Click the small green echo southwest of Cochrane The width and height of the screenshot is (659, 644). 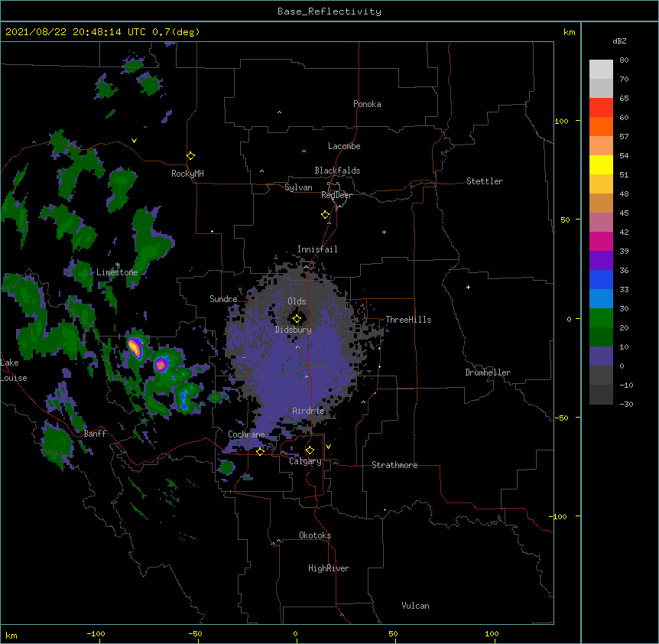tap(227, 467)
